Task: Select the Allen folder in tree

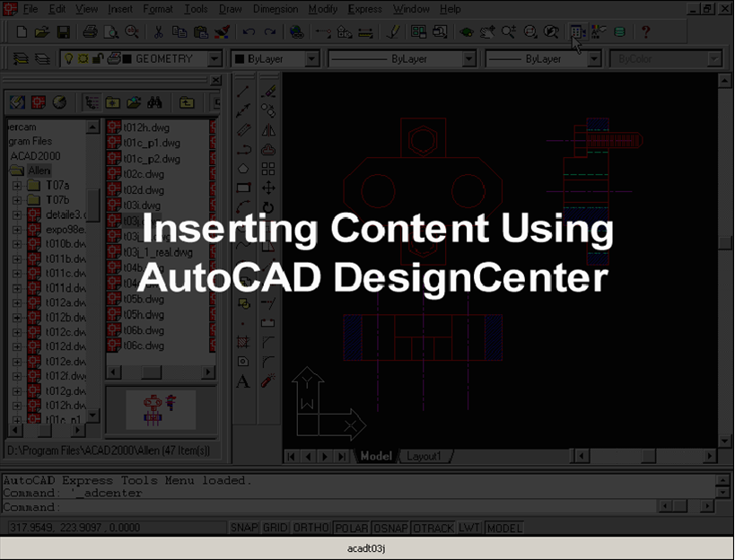Action: (x=39, y=170)
